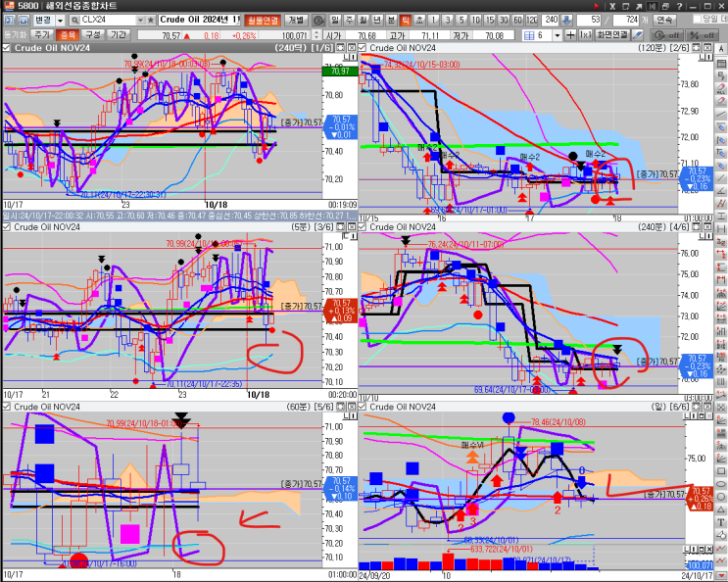Viewport: 728px width, 582px height.
Task: Click the green 70,97 price label
Action: (340, 71)
